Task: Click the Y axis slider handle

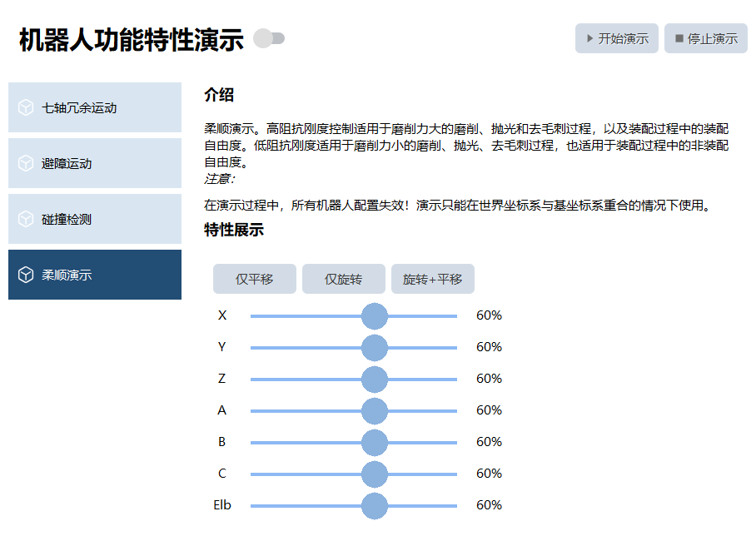Action: (x=375, y=348)
